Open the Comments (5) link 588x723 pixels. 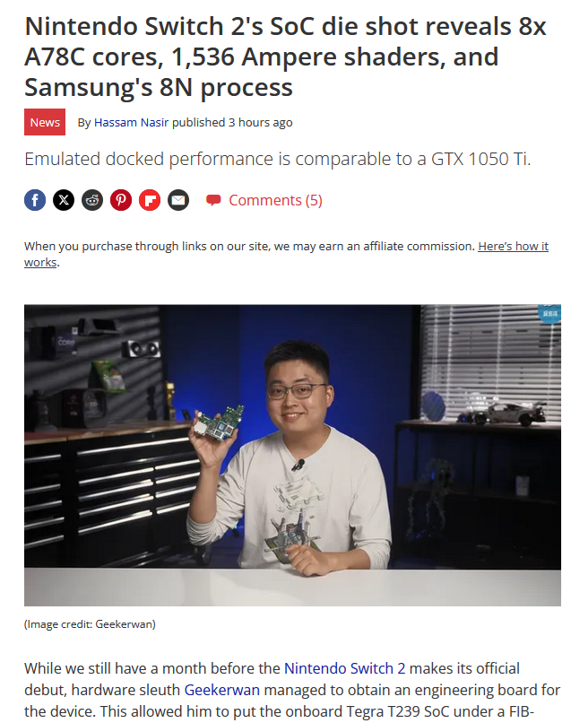[x=275, y=200]
